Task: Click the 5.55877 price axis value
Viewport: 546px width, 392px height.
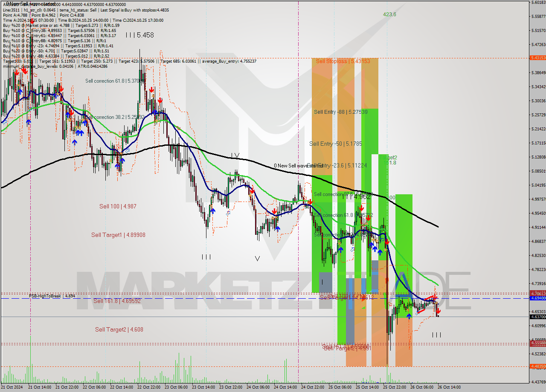Action: tap(538, 17)
